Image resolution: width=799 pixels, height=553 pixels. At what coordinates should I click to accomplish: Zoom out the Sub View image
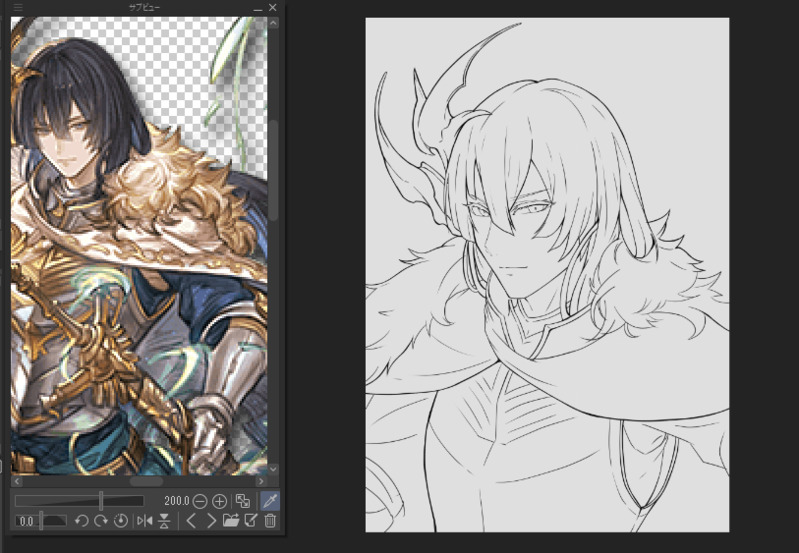pos(200,502)
